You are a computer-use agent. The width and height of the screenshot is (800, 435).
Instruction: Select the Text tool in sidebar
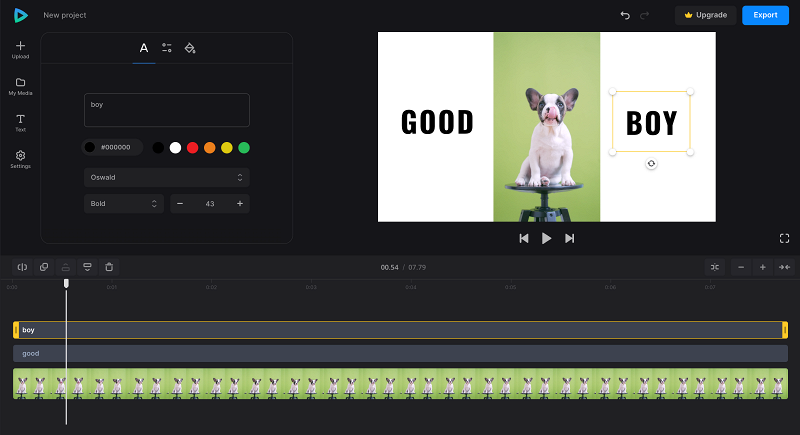(20, 123)
